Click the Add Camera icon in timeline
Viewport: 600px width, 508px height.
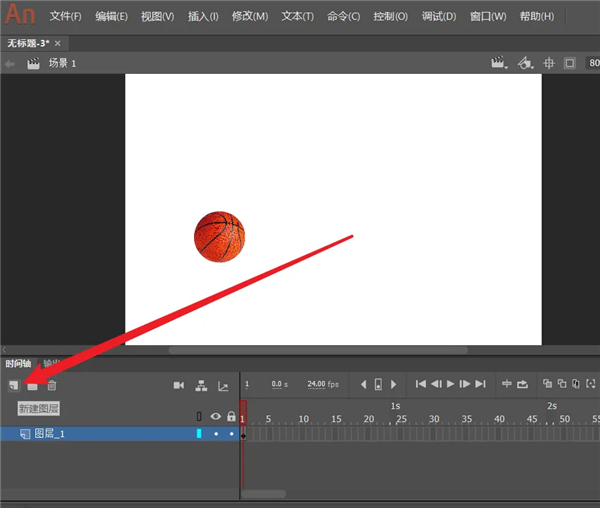point(179,385)
